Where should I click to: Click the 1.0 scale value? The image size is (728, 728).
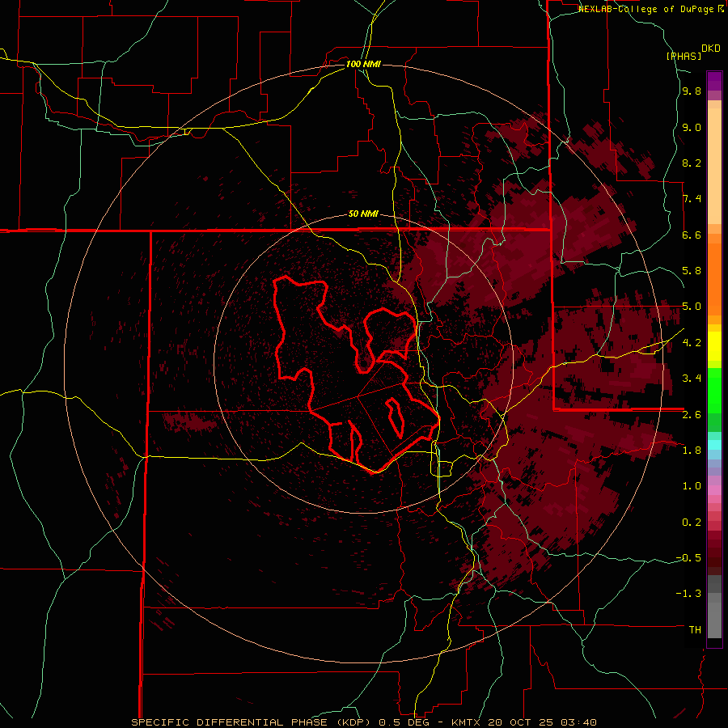click(x=692, y=485)
